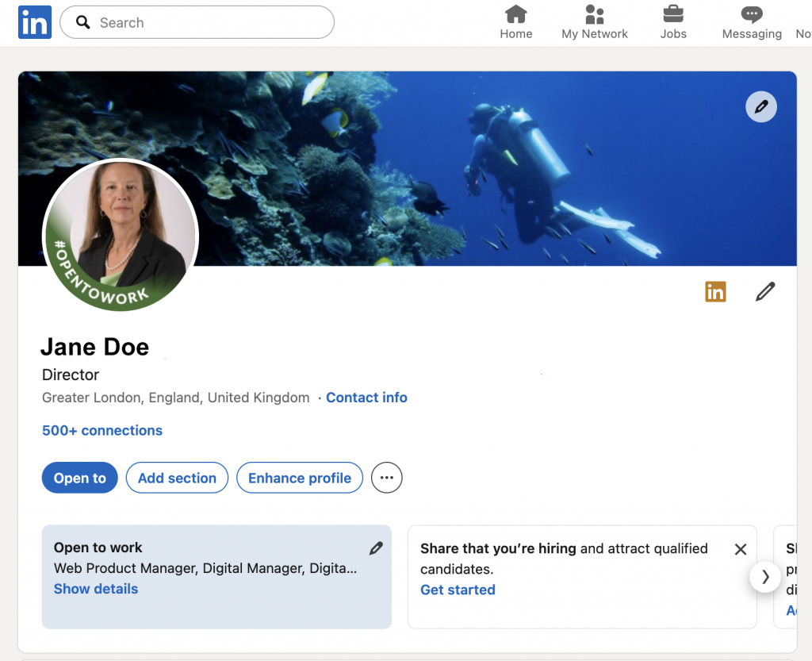Viewport: 812px width, 661px height.
Task: View the 500+ connections link
Action: tap(102, 430)
